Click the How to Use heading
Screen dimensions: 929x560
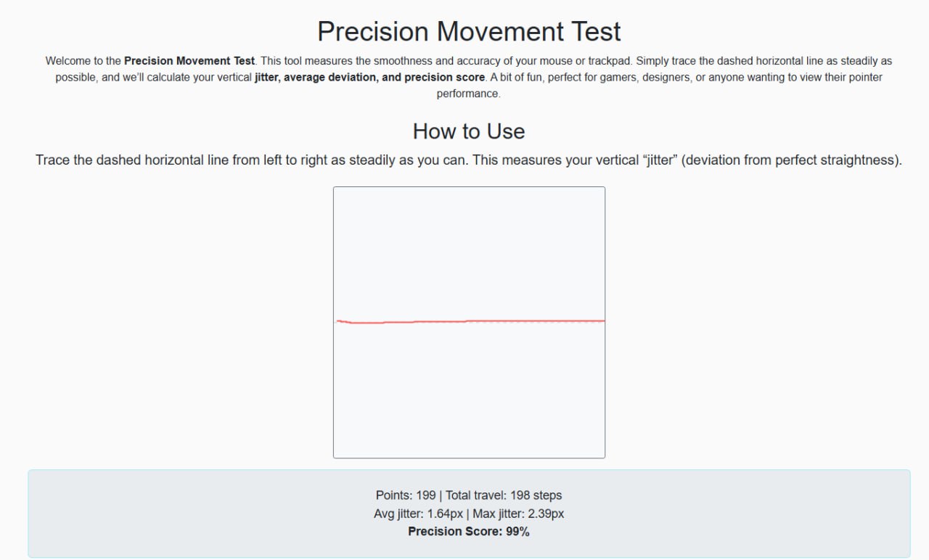pos(468,131)
